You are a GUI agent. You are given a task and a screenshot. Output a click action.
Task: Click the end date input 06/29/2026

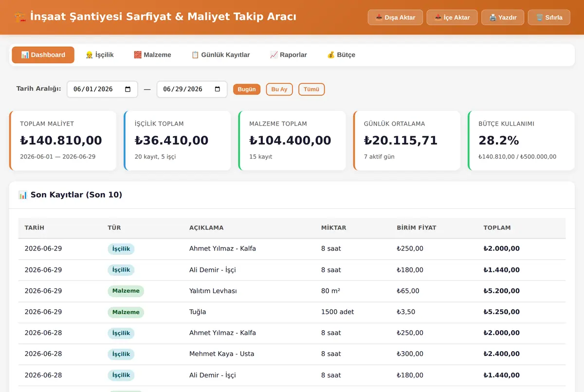pos(192,89)
